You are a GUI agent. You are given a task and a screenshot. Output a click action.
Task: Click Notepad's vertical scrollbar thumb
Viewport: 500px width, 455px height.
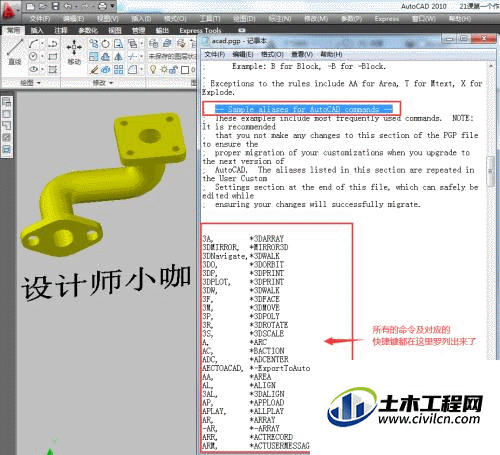tap(491, 171)
